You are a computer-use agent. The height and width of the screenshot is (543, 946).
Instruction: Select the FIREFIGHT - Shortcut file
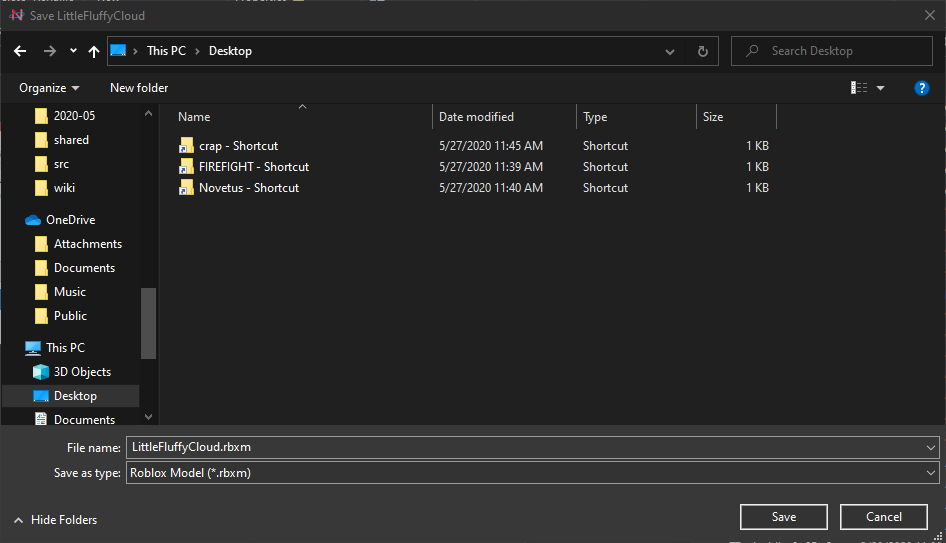click(x=253, y=167)
